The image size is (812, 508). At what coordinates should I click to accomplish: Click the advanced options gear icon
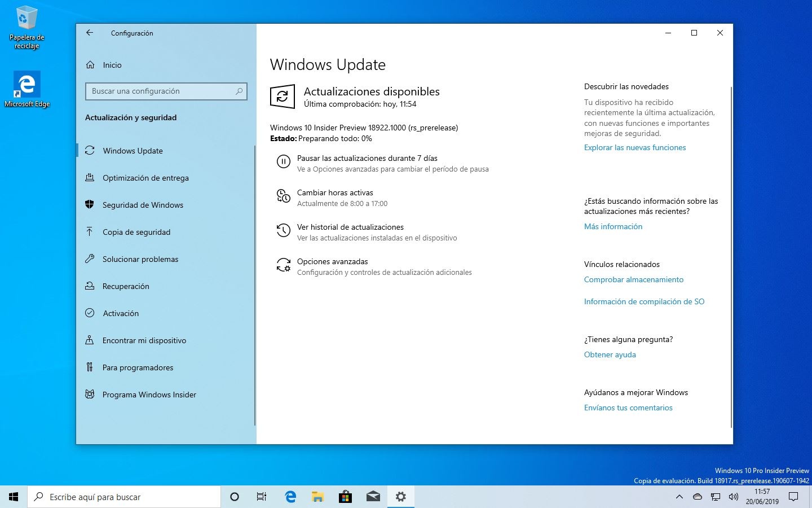(283, 265)
